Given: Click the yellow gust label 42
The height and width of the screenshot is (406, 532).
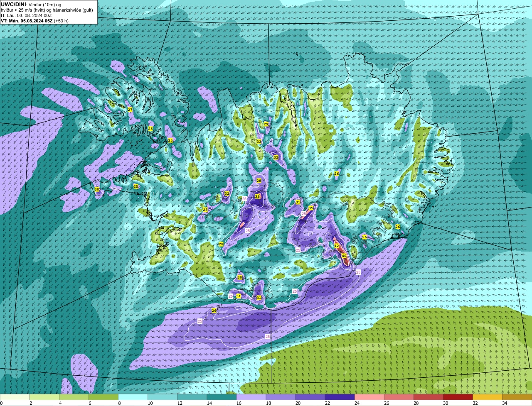Looking at the screenshot, I should tap(337, 246).
